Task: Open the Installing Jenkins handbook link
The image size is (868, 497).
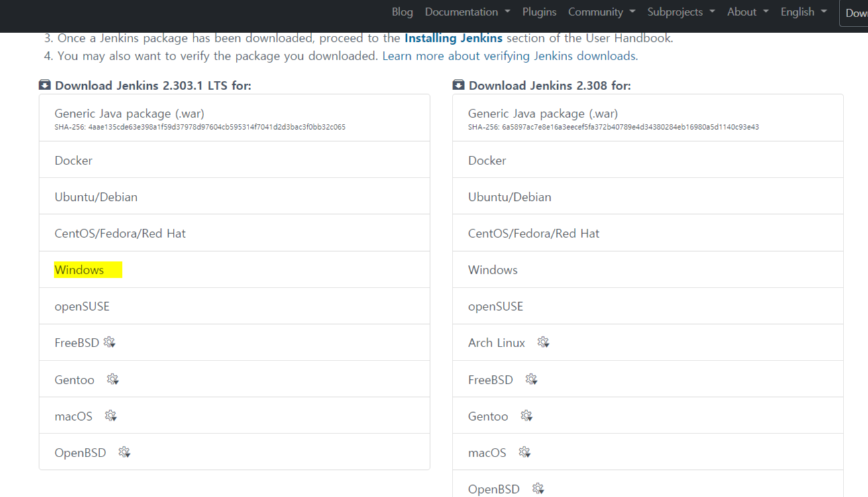Action: tap(453, 38)
